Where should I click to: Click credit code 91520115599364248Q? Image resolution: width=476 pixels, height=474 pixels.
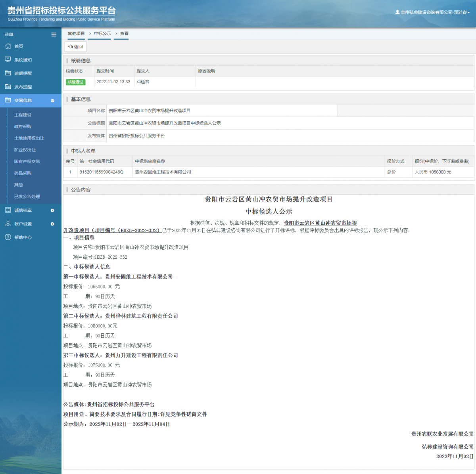(102, 172)
